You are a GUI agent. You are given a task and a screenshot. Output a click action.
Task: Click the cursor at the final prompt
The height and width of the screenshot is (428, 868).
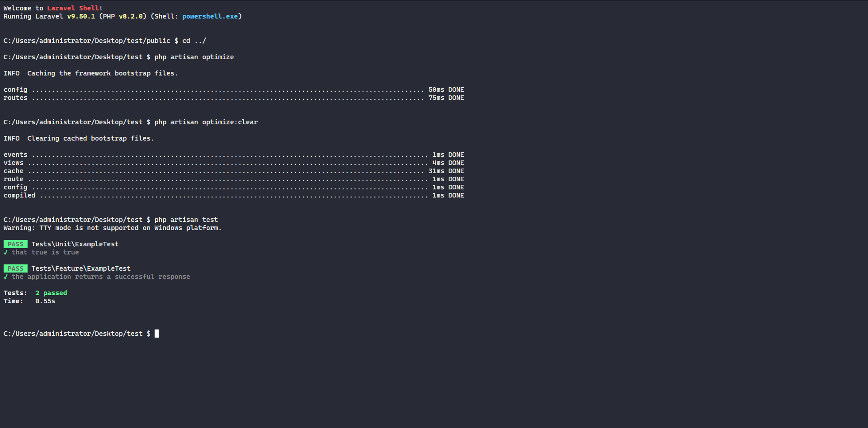[157, 334]
